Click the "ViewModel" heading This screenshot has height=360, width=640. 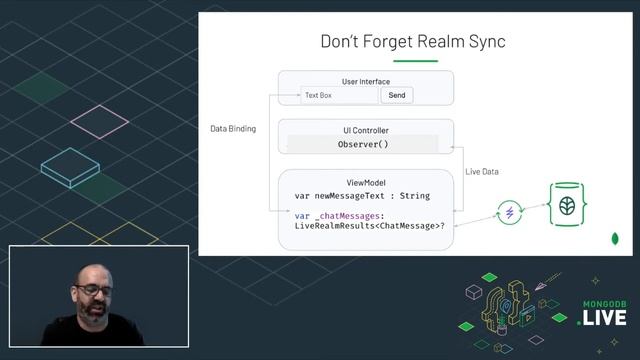click(x=366, y=183)
